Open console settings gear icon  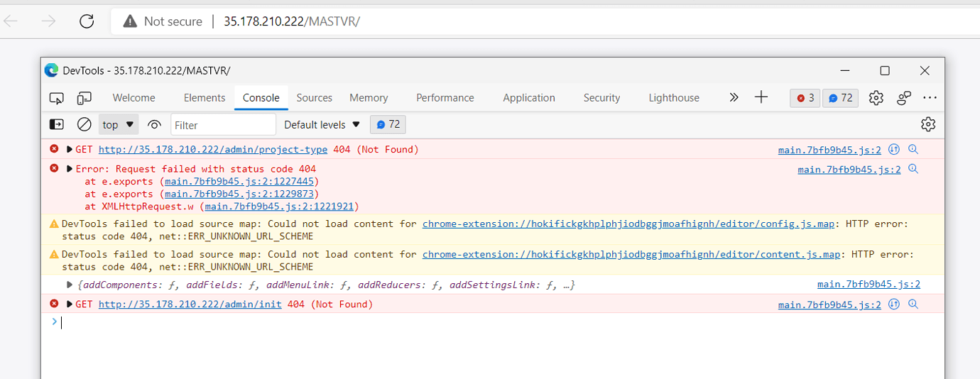coord(928,125)
